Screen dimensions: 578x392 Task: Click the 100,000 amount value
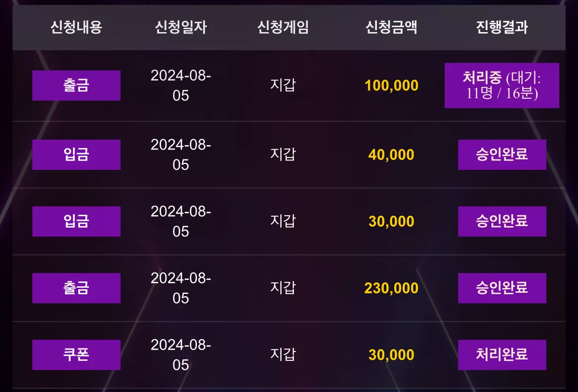click(x=391, y=86)
